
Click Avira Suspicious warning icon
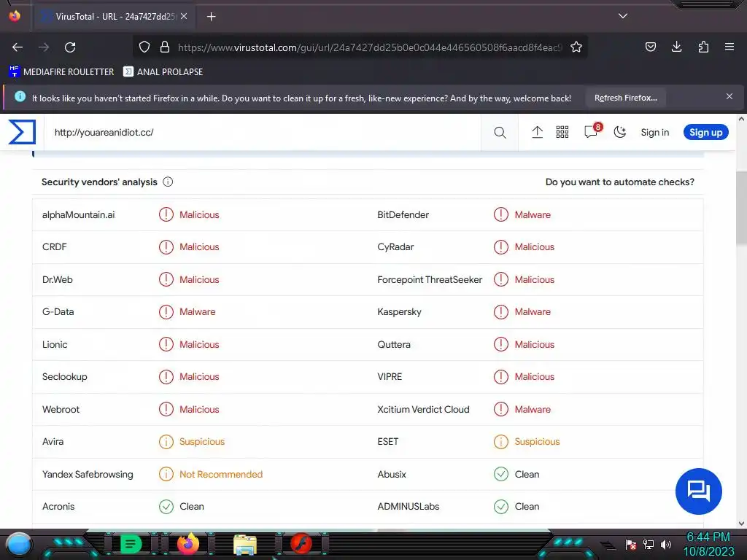coord(166,441)
